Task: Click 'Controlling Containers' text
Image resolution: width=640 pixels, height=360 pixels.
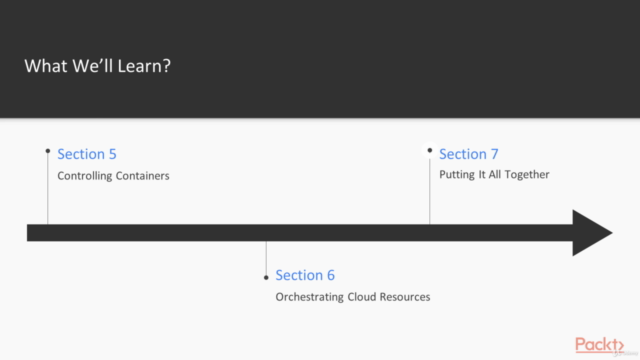Action: click(113, 176)
